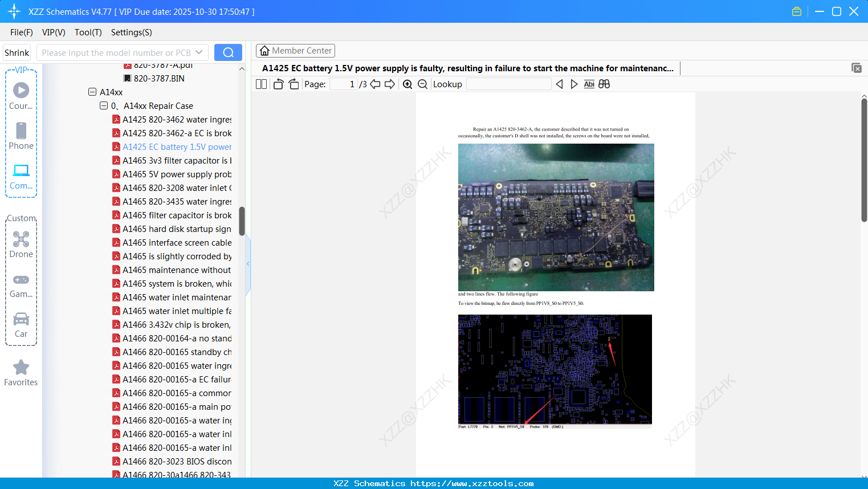Find next lookup match
Screen dimensions: 868x489
tap(574, 84)
